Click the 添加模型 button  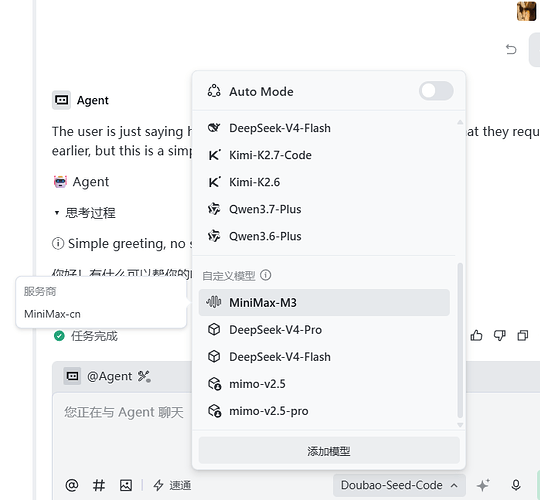(329, 451)
